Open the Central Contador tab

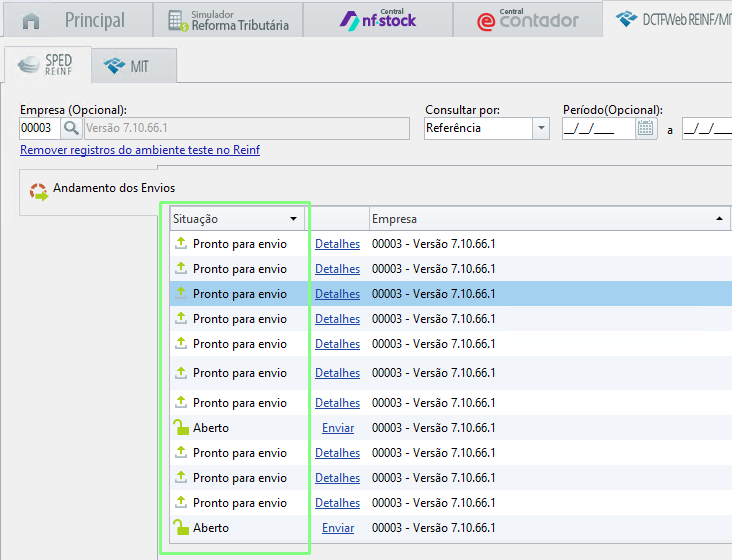point(527,20)
